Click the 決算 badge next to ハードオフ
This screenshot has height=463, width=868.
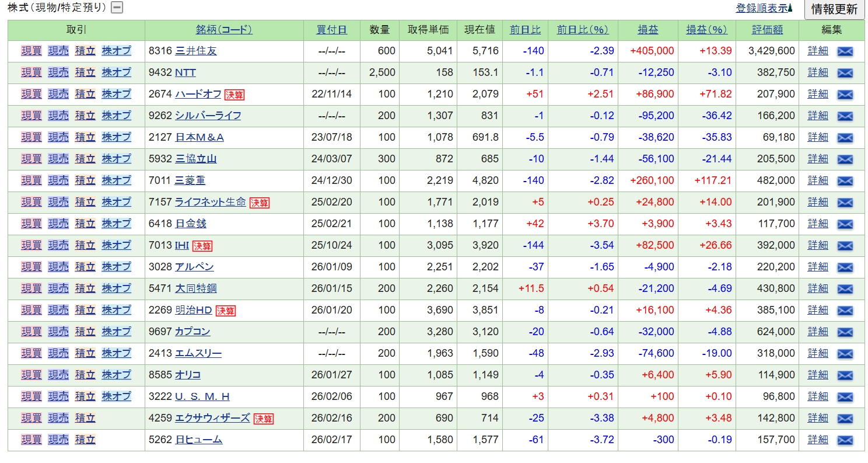[x=235, y=95]
